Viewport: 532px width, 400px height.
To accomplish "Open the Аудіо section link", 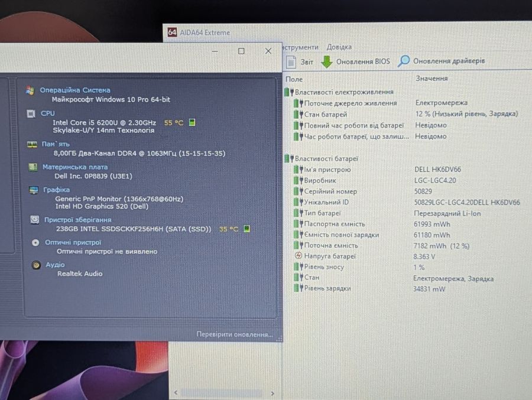I will point(55,265).
